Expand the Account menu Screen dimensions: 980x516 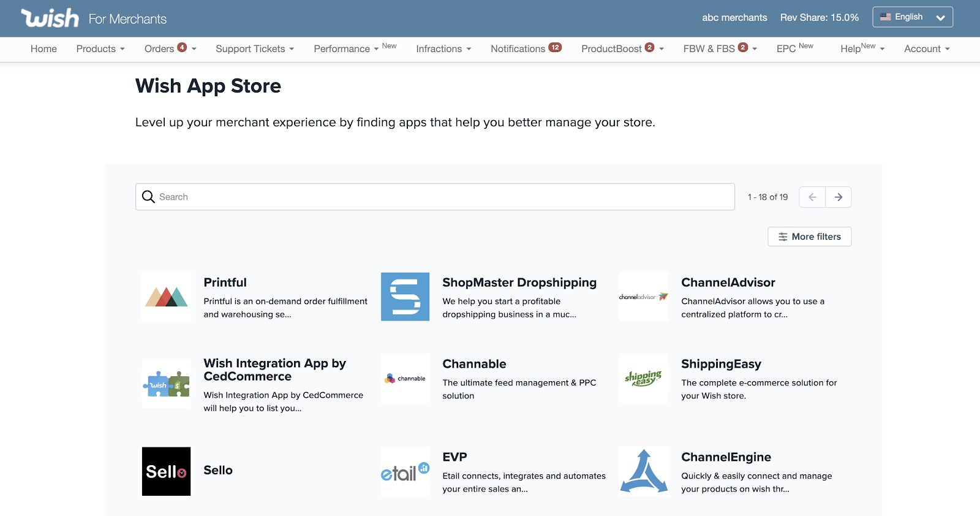point(927,49)
